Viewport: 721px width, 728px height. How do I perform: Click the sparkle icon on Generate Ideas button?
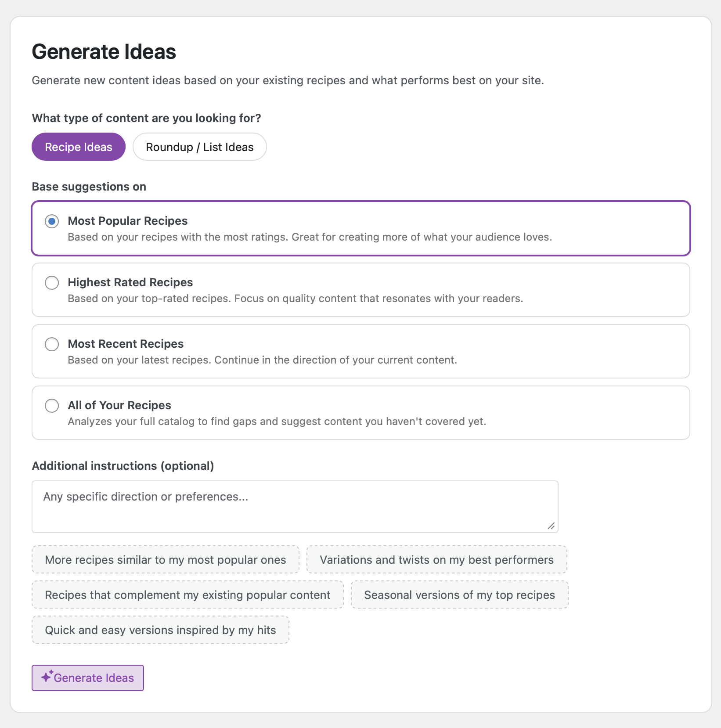(47, 677)
